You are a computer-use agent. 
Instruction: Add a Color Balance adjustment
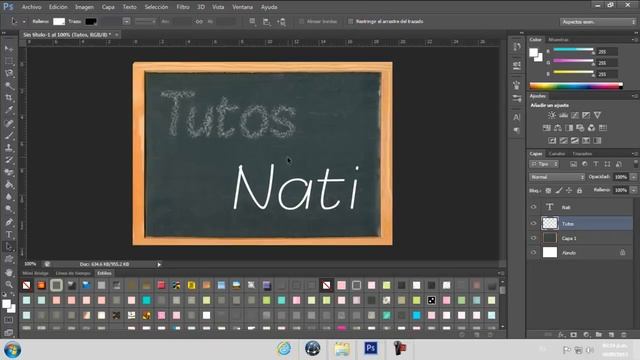point(558,128)
